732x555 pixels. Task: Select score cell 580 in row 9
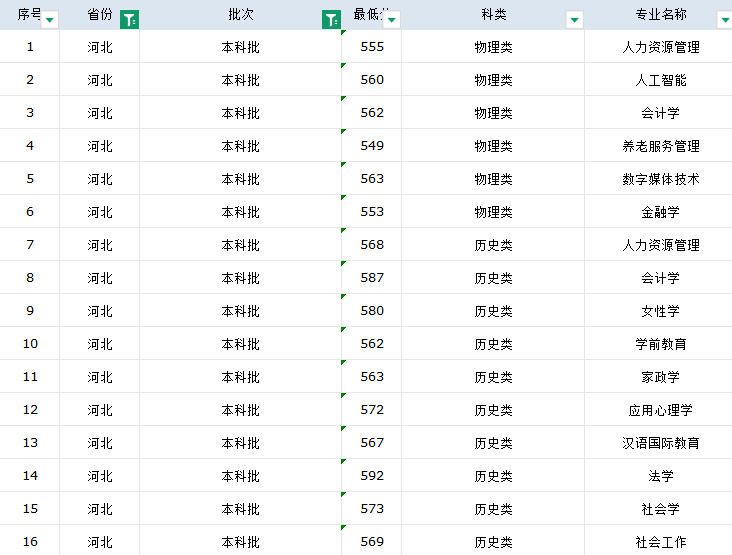tap(372, 311)
